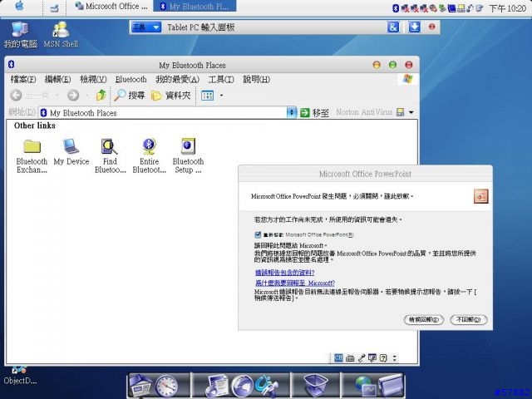Select the Find Bluetooth Devices icon
532x399 pixels.
110,146
